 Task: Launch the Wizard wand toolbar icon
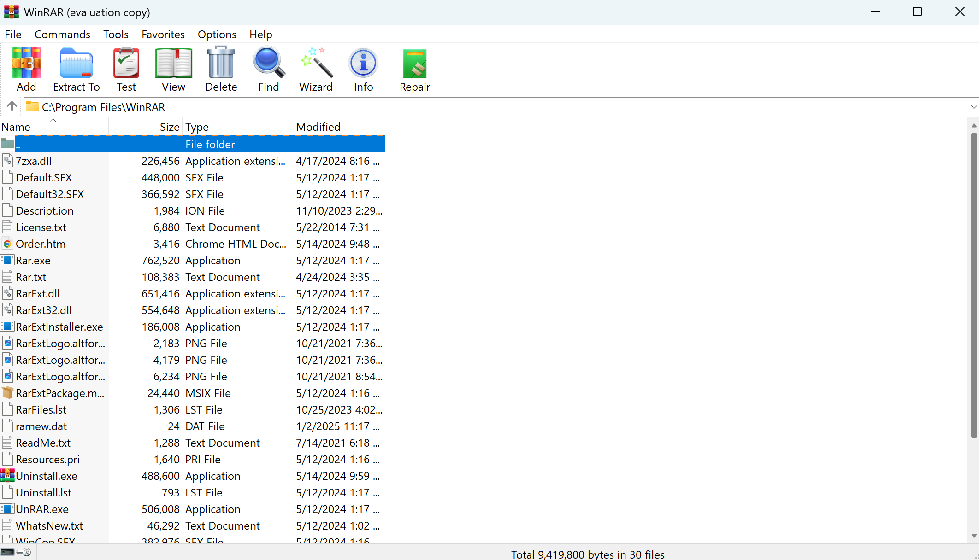point(316,62)
